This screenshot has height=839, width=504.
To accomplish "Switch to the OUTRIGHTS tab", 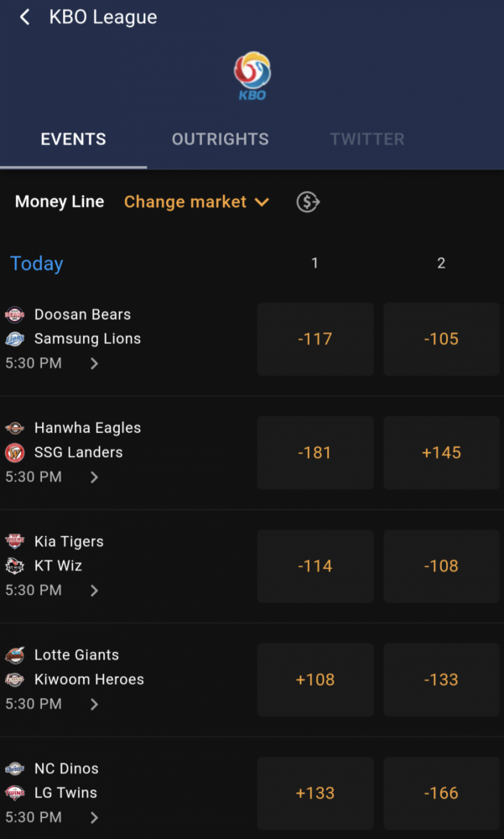I will point(221,139).
